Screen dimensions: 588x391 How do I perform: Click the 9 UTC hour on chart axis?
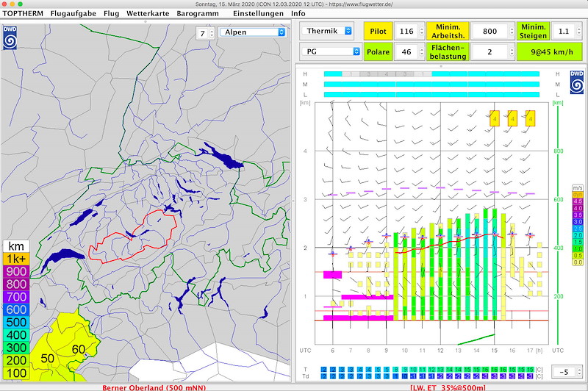(x=387, y=351)
